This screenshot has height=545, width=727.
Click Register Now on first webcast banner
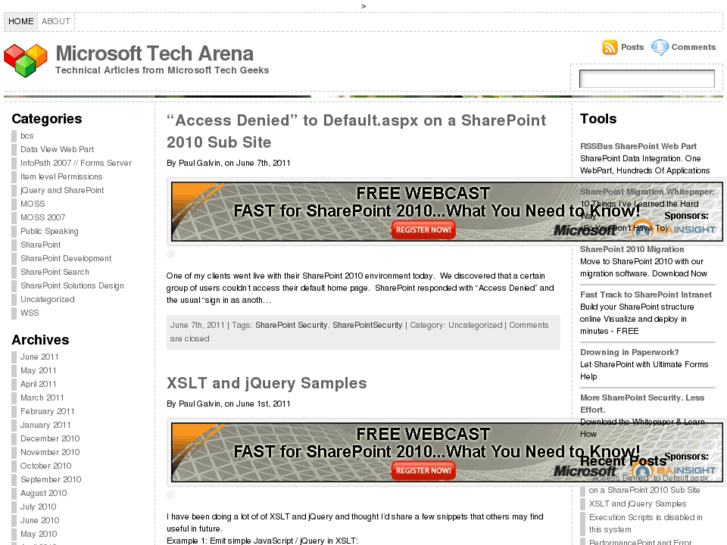coord(423,230)
